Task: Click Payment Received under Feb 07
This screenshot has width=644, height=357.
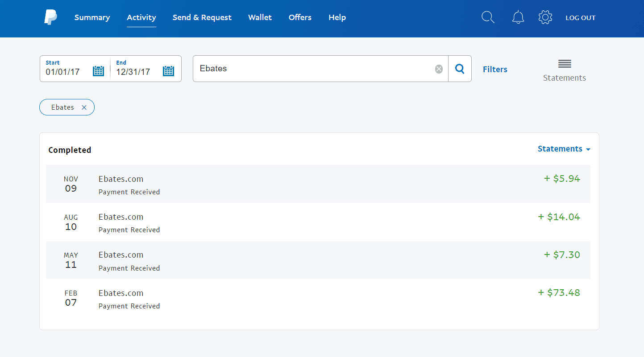Action: pyautogui.click(x=129, y=306)
